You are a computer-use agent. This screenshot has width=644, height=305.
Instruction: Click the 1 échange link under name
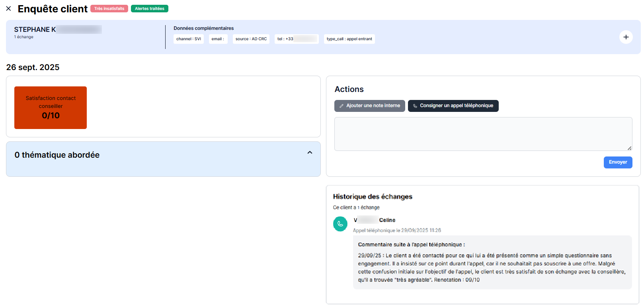24,37
